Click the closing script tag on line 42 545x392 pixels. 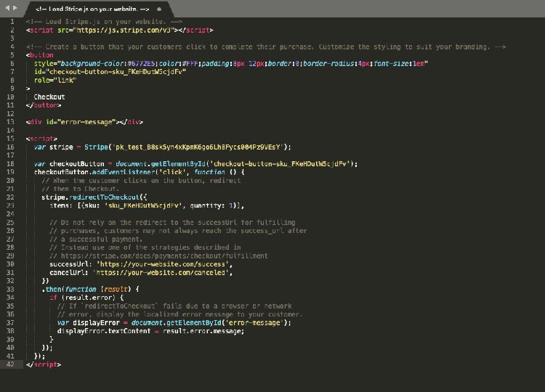44,364
